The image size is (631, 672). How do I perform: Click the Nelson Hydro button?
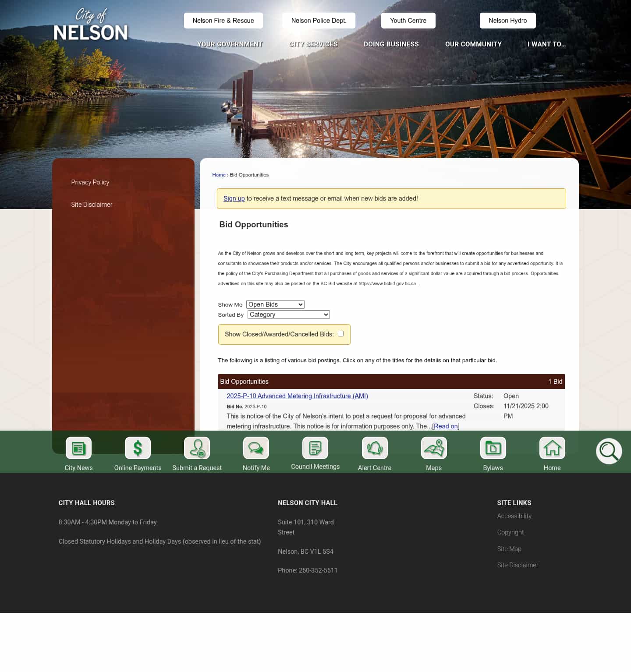[507, 20]
